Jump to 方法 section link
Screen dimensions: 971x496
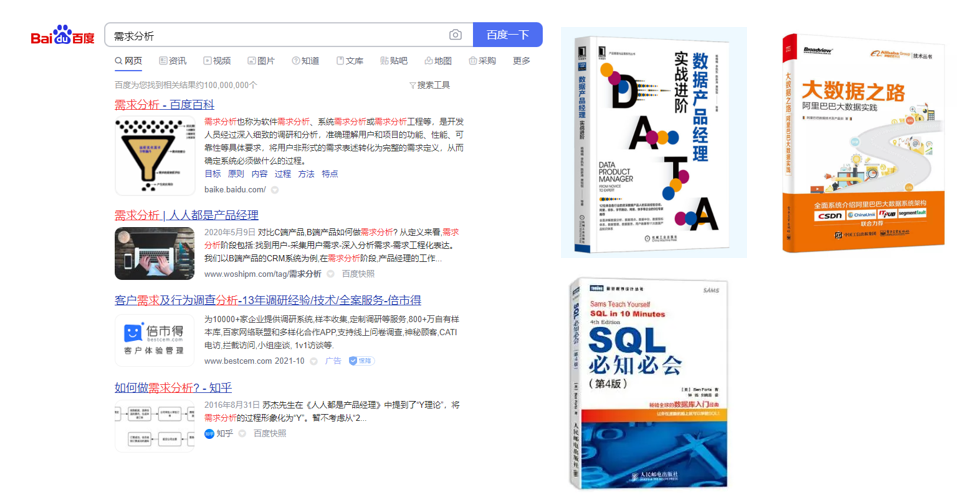coord(307,174)
